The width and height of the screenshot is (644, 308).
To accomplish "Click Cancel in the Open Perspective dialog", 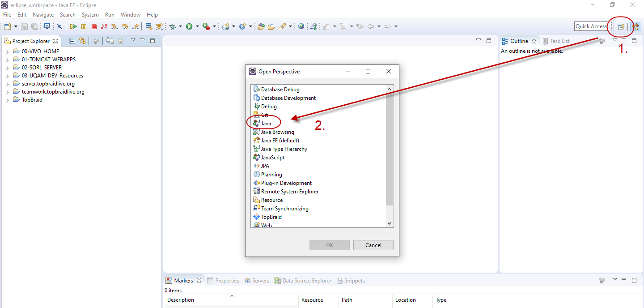I will (x=373, y=245).
